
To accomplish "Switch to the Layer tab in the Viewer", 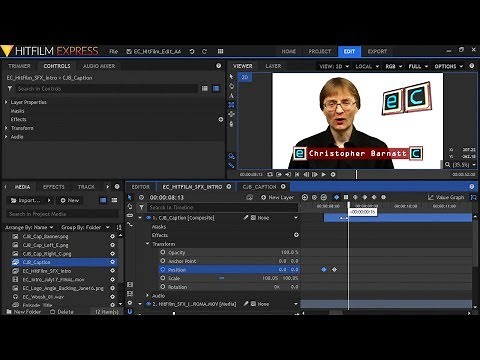I will 273,66.
